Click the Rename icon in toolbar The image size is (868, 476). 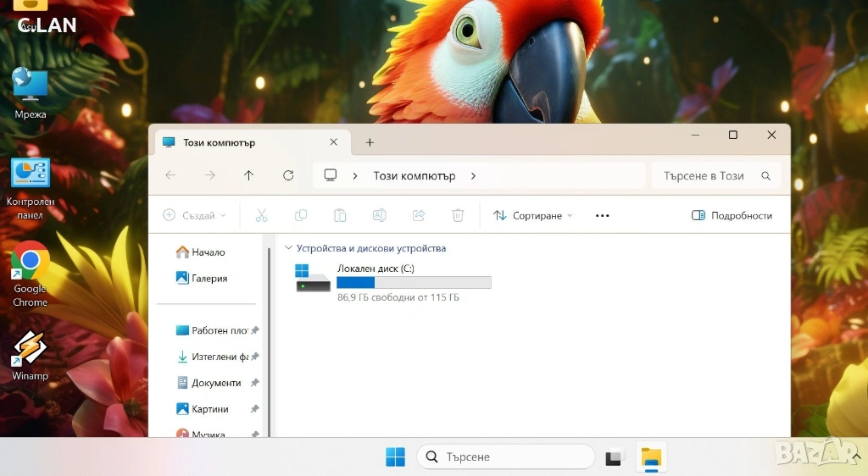click(379, 215)
